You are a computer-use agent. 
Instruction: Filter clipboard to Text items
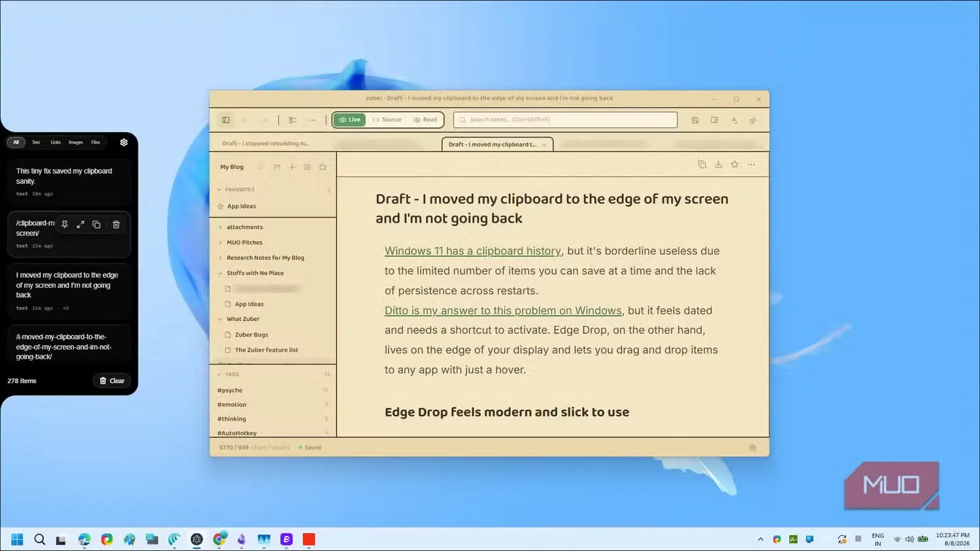point(36,142)
